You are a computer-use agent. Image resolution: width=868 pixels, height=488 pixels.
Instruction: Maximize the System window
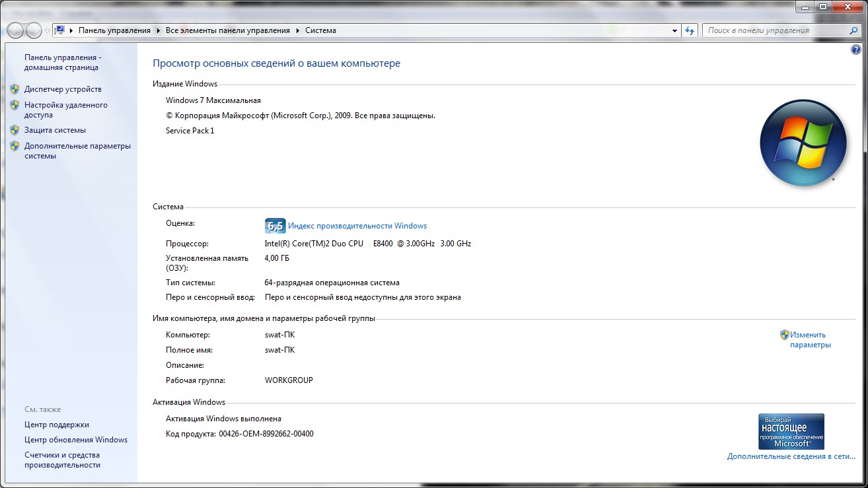[x=822, y=7]
